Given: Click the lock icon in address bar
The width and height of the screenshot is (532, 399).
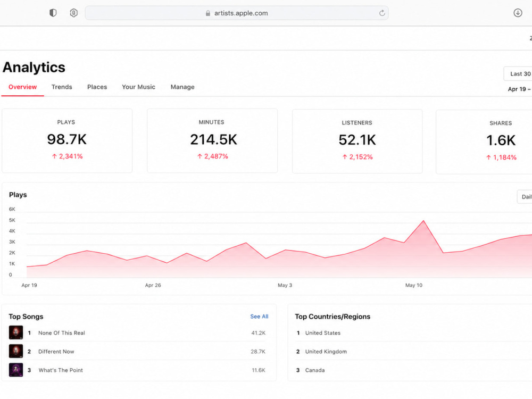Looking at the screenshot, I should pyautogui.click(x=208, y=13).
